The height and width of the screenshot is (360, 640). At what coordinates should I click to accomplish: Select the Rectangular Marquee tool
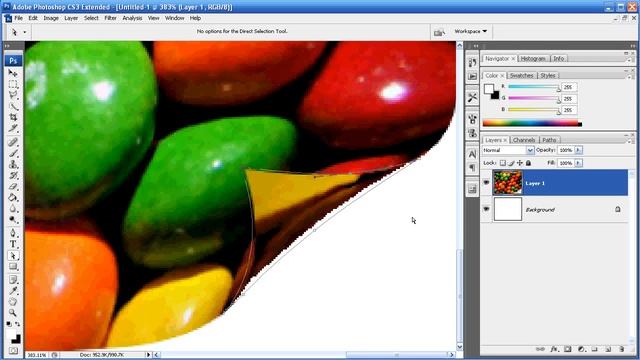pos(13,84)
